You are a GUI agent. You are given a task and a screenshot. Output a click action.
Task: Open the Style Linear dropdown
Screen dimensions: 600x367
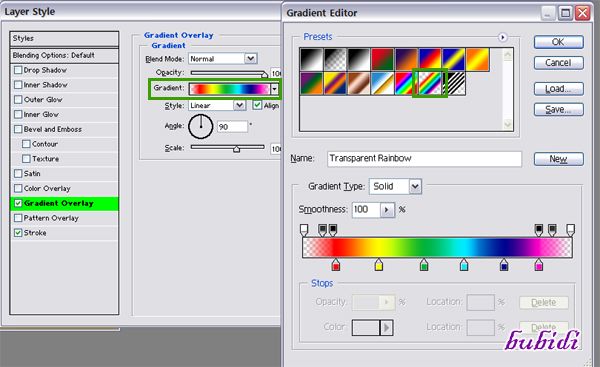click(x=240, y=105)
